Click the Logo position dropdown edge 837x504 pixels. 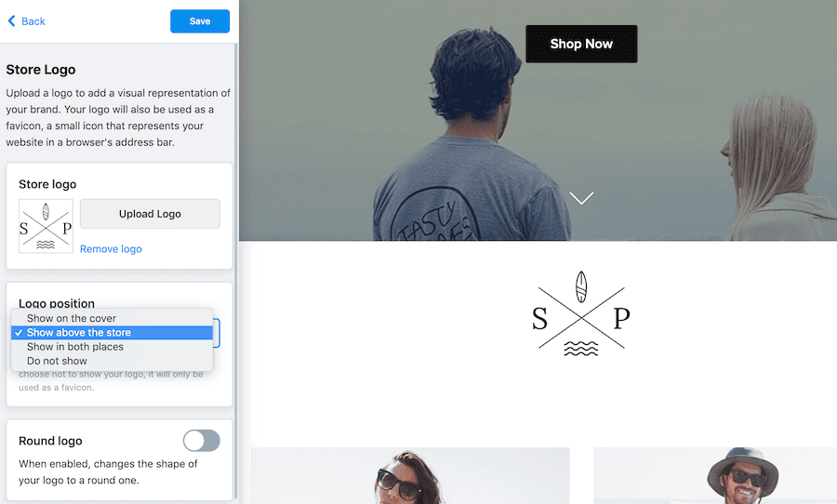pos(217,333)
